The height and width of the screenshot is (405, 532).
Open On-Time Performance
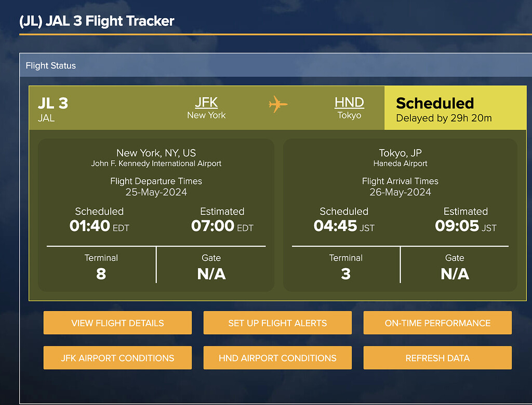437,323
